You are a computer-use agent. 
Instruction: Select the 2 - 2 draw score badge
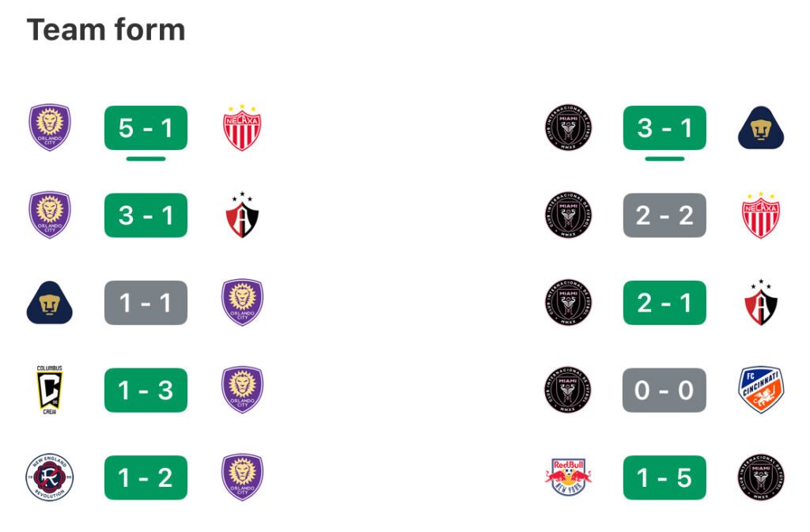(664, 215)
